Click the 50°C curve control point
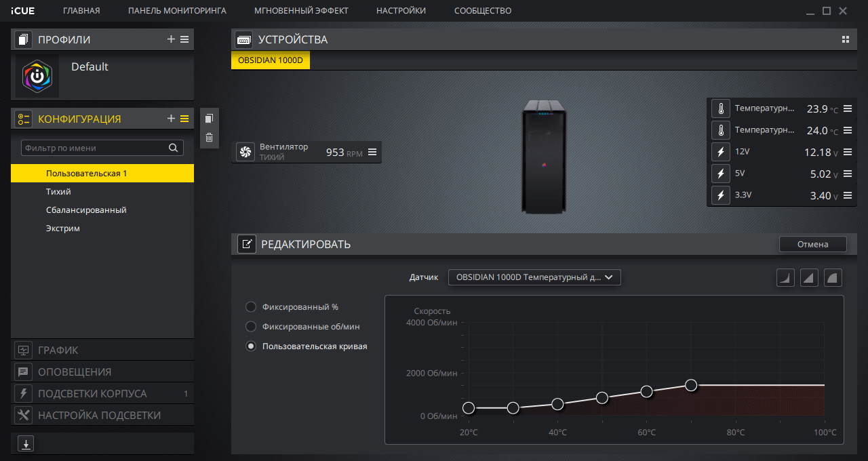Image resolution: width=868 pixels, height=461 pixels. [602, 398]
